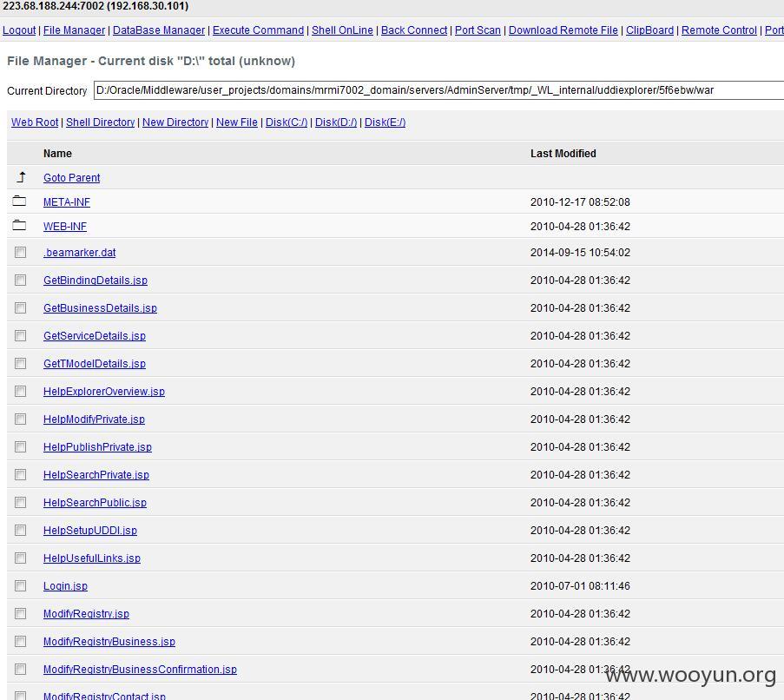Screen dimensions: 784x700
Task: Open ModifyRegistryBusinessConfirmation.jsp
Action: (140, 669)
